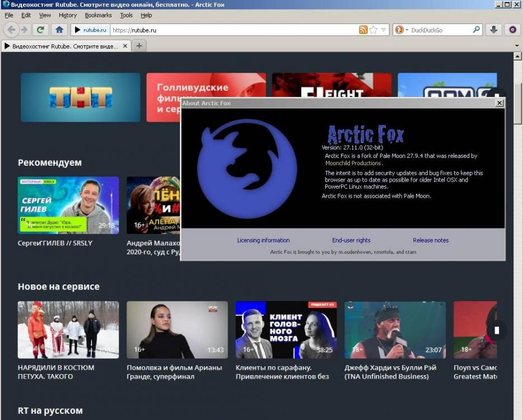Expand the list all tabs arrow
523x420 pixels.
[x=517, y=46]
